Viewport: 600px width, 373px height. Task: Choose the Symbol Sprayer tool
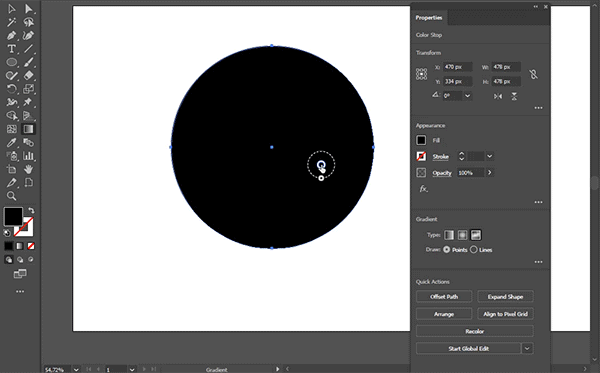point(11,156)
